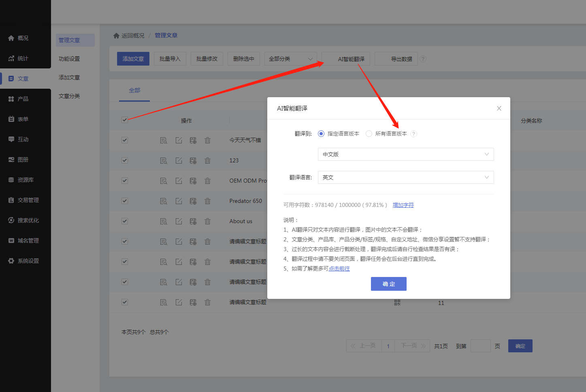Open the 中文版 language version dropdown
This screenshot has width=586, height=392.
pos(405,154)
